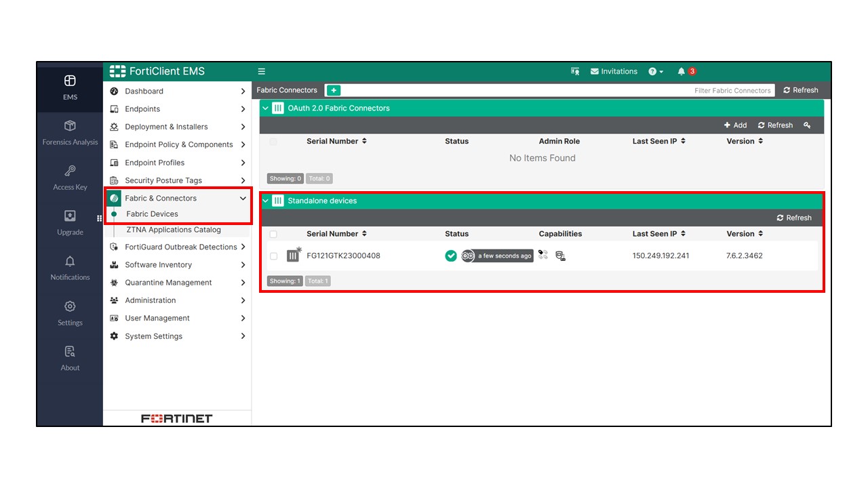Sort OAuth table by Serial Number
868x488 pixels.
(336, 142)
